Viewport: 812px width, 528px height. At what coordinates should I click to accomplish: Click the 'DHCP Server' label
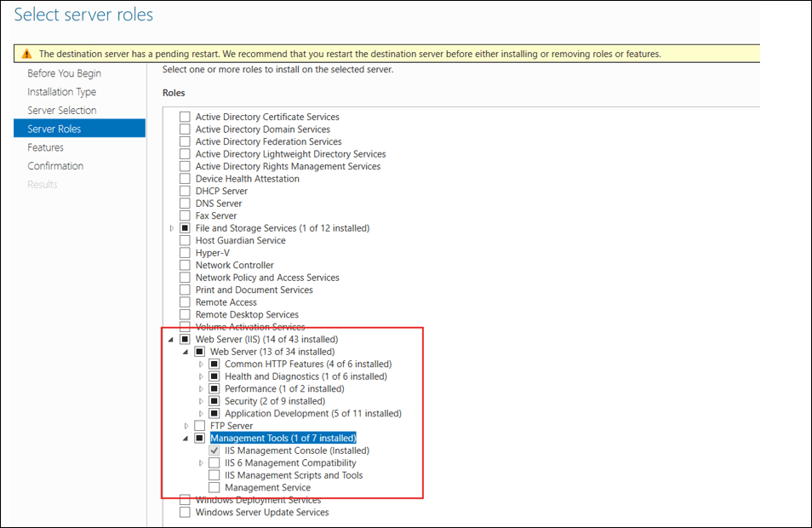click(x=221, y=192)
